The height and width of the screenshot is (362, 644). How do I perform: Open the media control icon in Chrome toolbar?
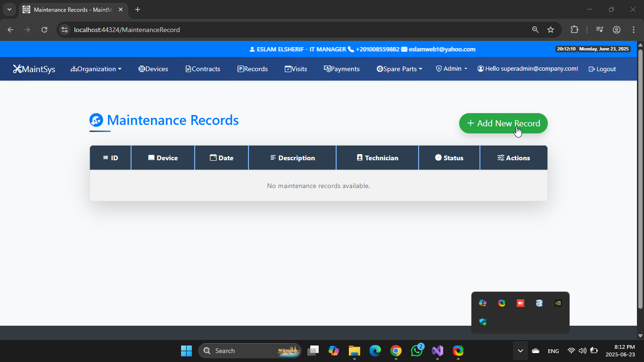click(x=600, y=30)
